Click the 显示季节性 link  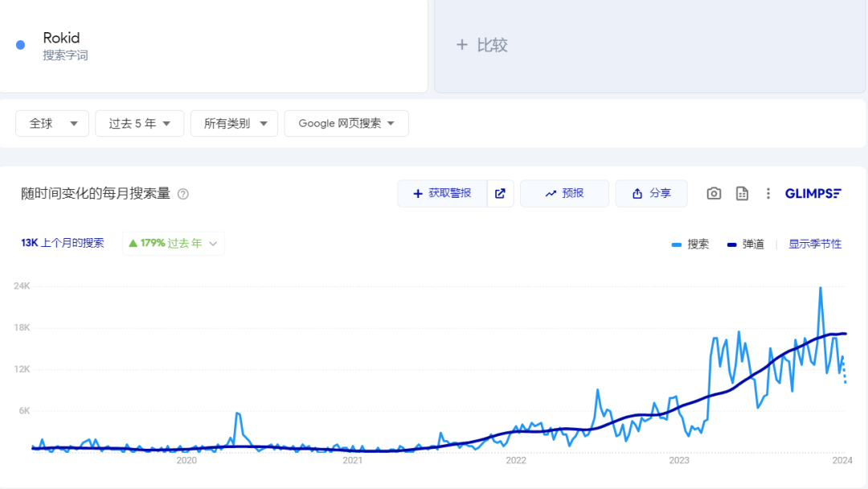point(815,244)
